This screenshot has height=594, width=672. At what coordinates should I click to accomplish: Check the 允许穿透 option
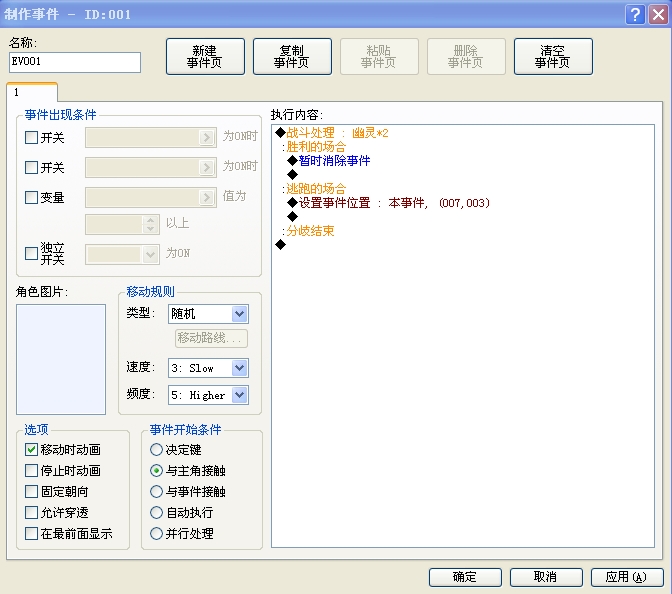coord(31,513)
